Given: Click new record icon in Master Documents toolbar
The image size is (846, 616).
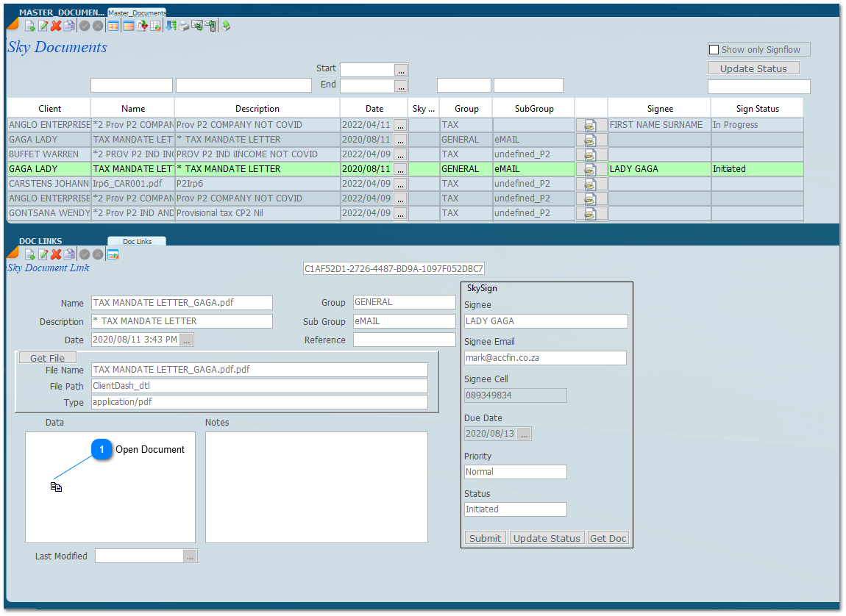Looking at the screenshot, I should coord(30,26).
